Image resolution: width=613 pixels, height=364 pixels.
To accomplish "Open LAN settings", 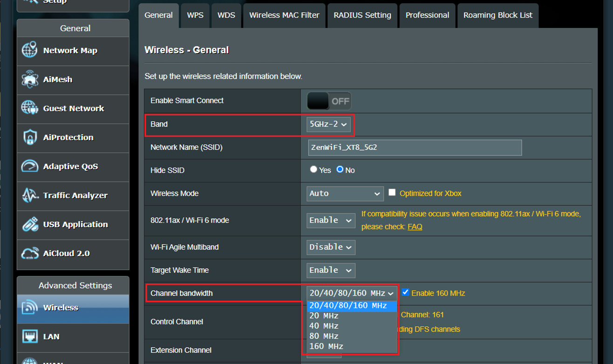I will click(73, 337).
